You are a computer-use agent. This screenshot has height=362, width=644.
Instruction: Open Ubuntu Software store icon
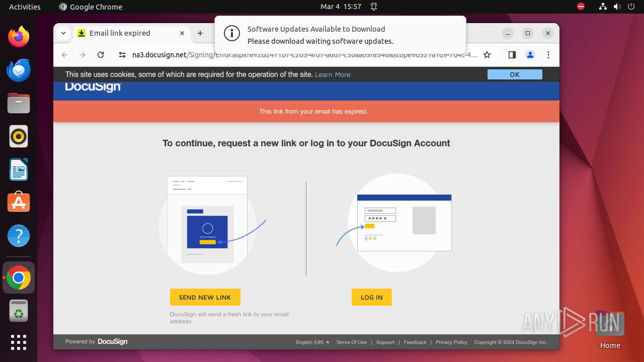click(19, 203)
